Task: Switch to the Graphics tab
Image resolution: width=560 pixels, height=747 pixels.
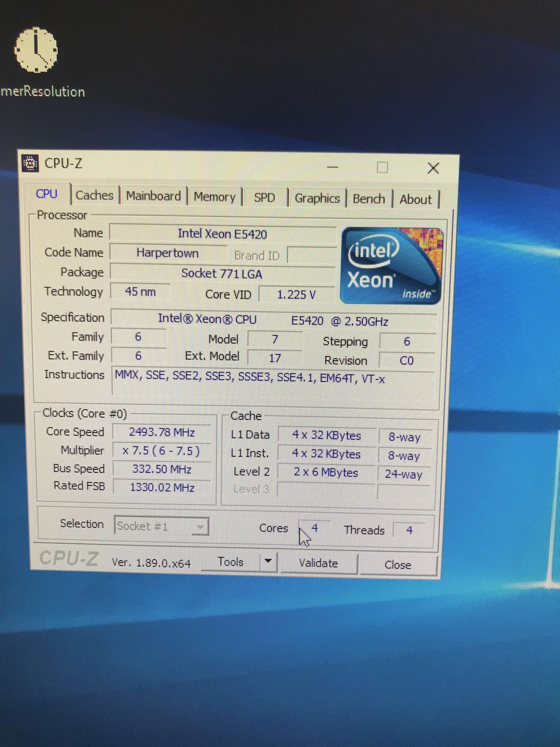Action: (x=317, y=198)
